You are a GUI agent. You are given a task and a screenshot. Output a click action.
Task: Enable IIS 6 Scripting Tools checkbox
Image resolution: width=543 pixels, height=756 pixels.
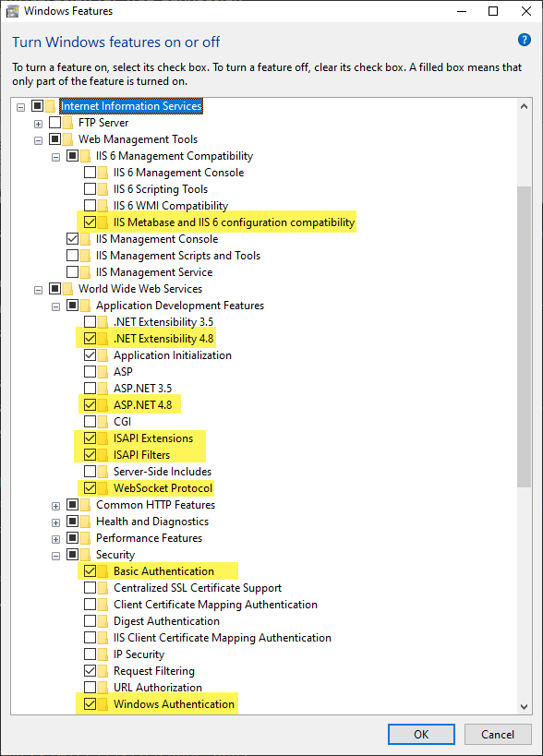90,189
